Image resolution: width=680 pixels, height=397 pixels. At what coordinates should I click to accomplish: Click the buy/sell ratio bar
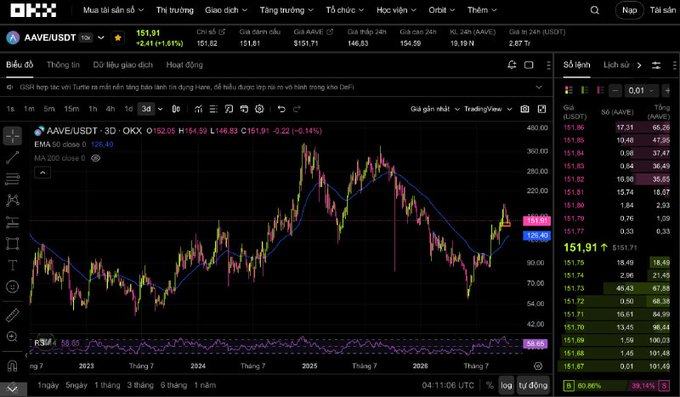[x=616, y=386]
